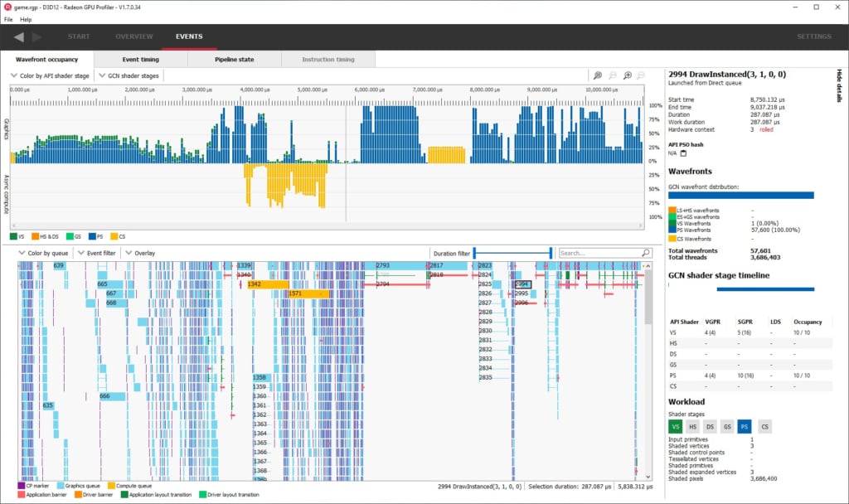The width and height of the screenshot is (849, 504).
Task: Toggle the CS shader stage box
Action: coord(765,426)
